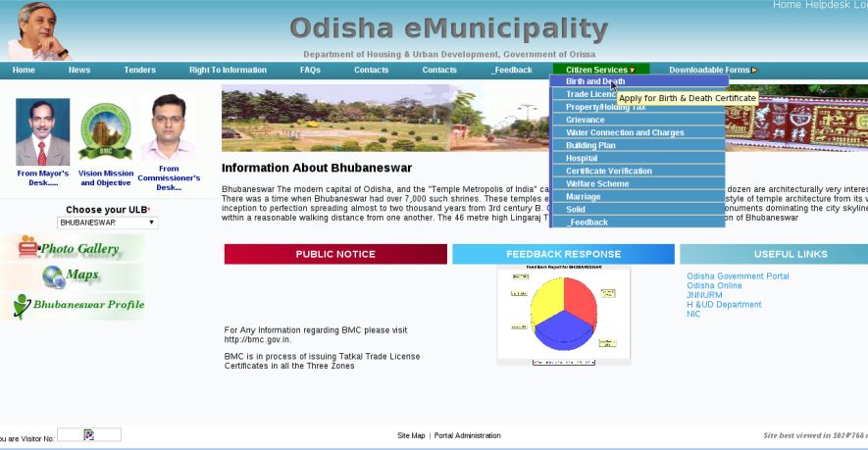Open the Home navigation menu item

[x=24, y=71]
